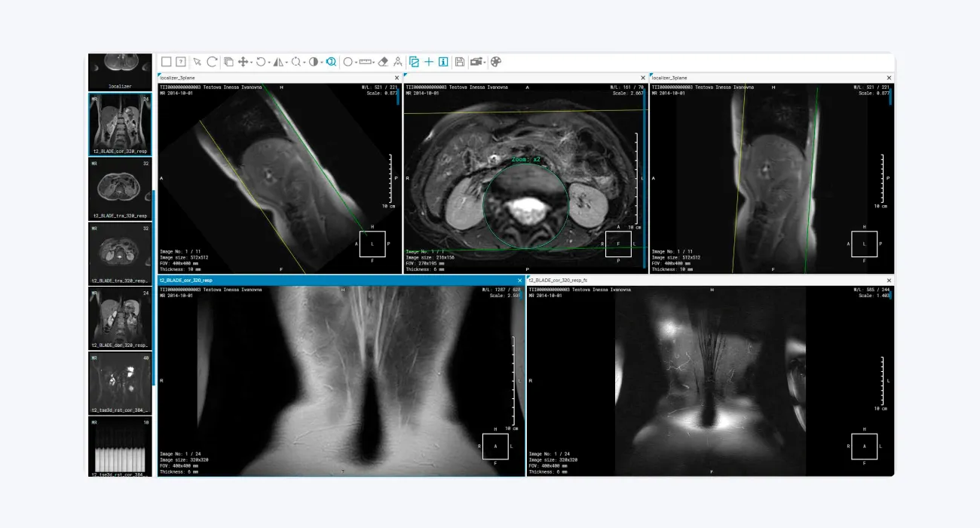Select the ellipse ROI tool
This screenshot has width=980, height=528.
click(x=348, y=62)
